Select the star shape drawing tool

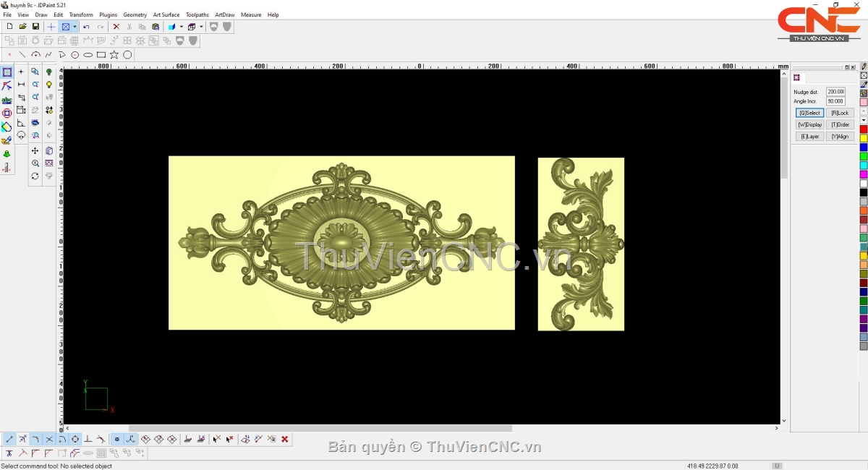point(114,55)
